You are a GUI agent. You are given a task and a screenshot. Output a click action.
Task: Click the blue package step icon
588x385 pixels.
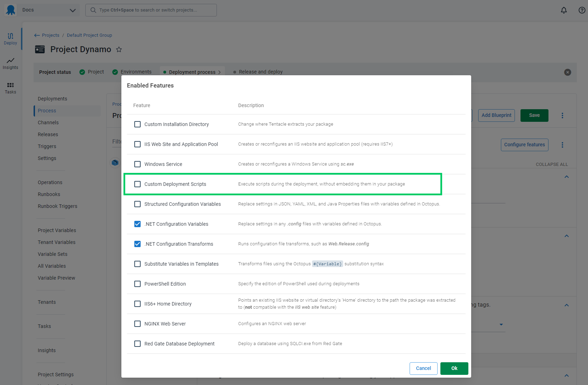[x=115, y=163]
